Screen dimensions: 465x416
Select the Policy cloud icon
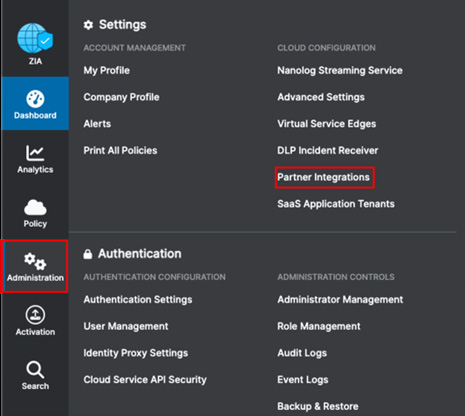35,207
